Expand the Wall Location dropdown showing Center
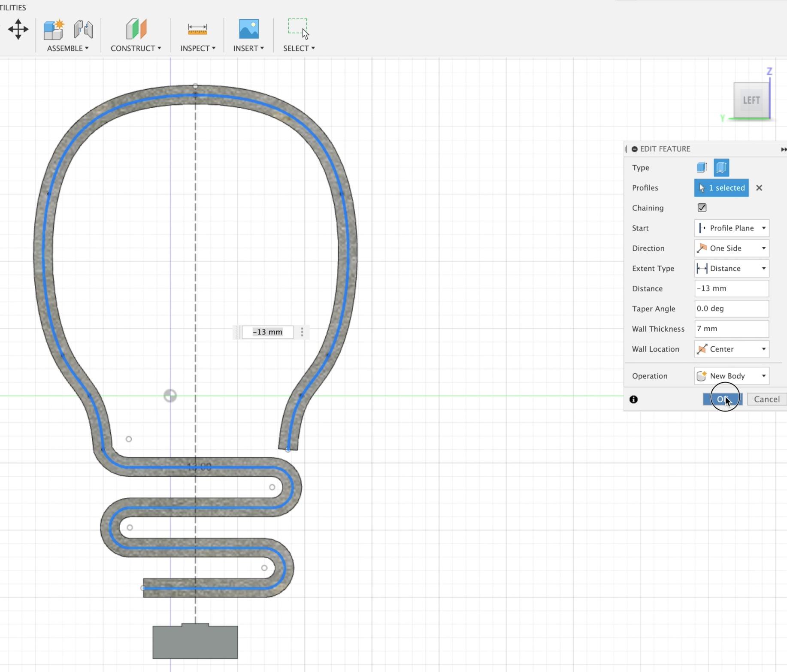Viewport: 787px width, 672px height. [x=731, y=349]
